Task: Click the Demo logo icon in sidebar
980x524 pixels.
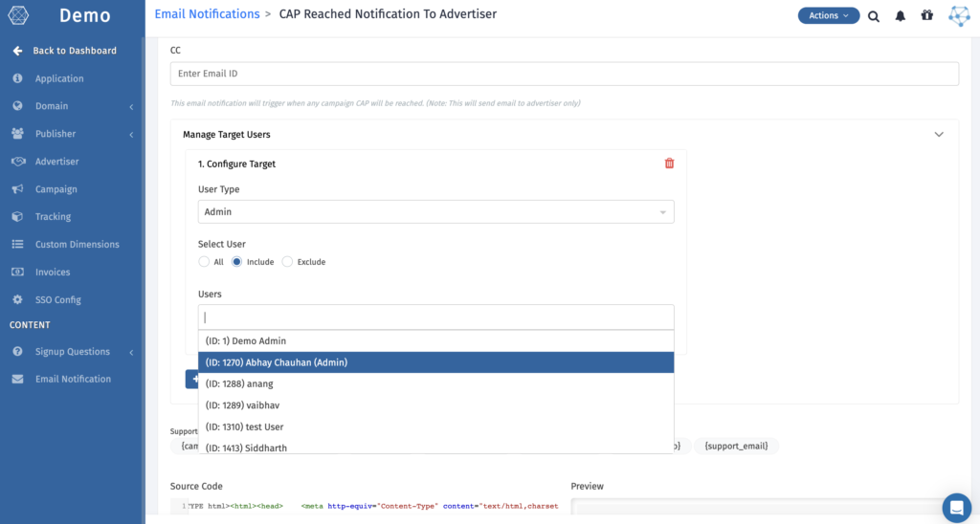Action: (x=18, y=16)
